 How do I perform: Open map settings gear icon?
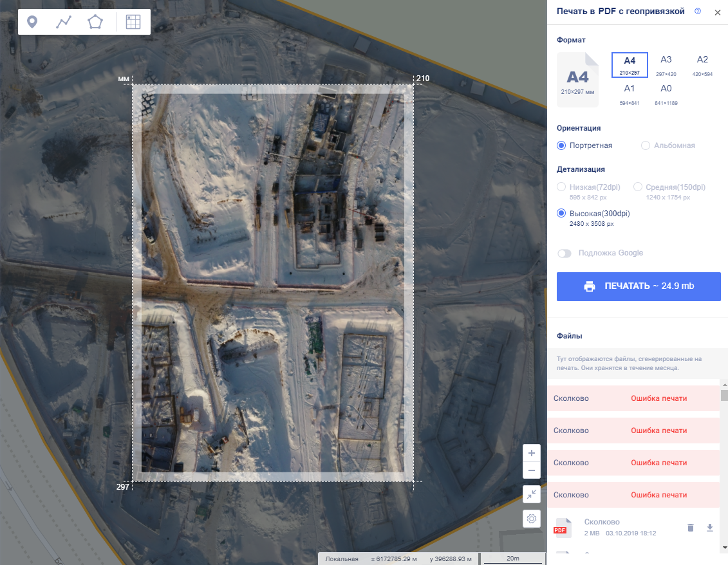532,519
